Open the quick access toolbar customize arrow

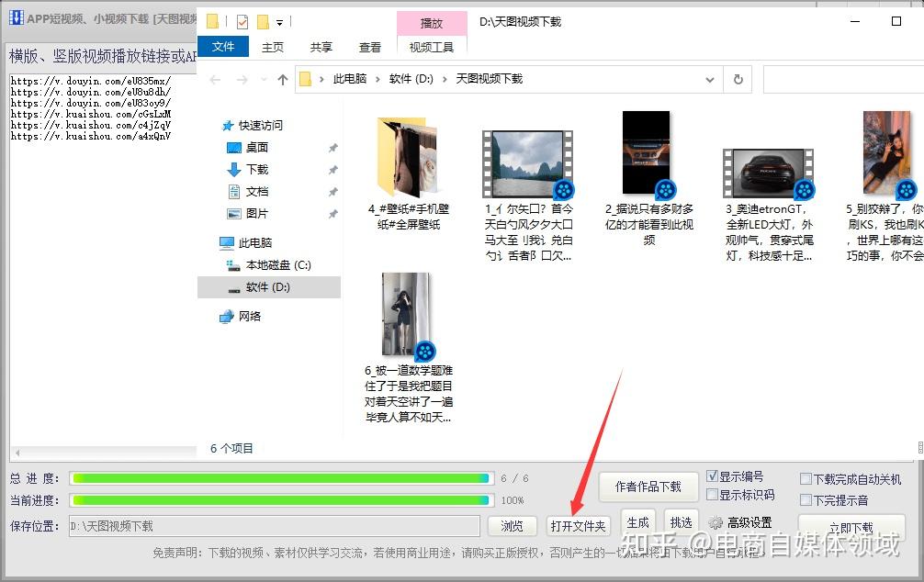(280, 23)
